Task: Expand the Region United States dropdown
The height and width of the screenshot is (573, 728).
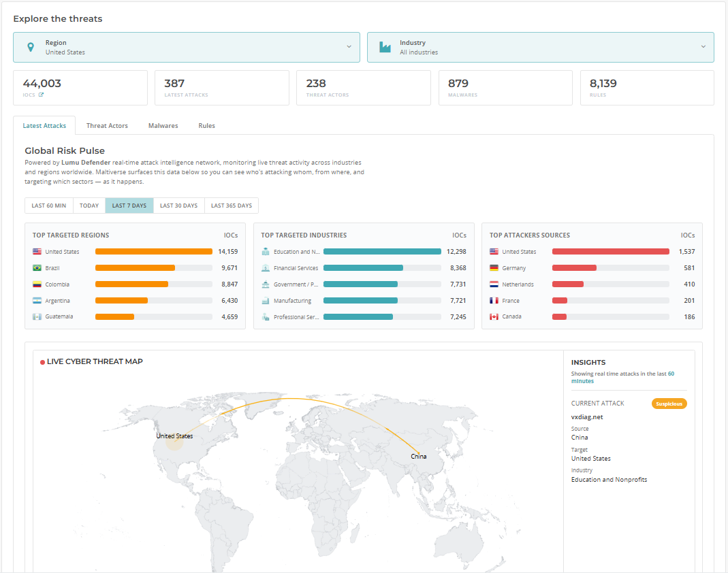Action: click(187, 48)
